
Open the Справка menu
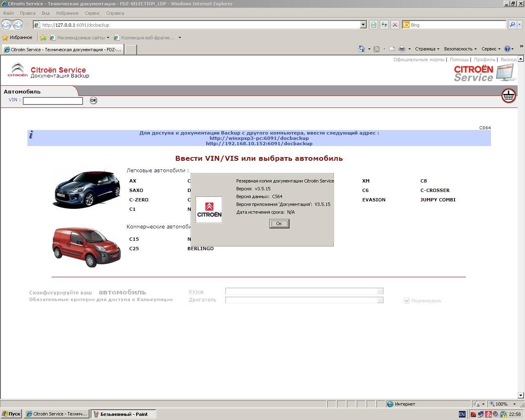coord(115,13)
